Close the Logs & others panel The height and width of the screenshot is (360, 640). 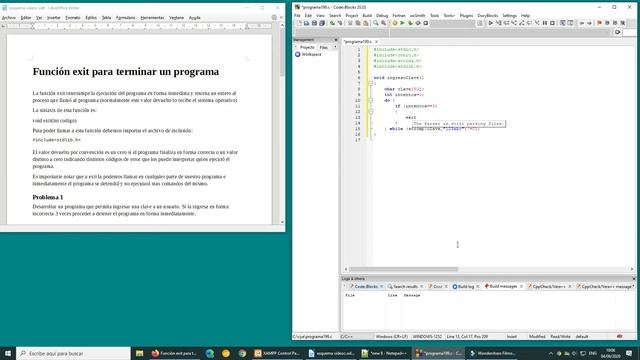point(633,279)
